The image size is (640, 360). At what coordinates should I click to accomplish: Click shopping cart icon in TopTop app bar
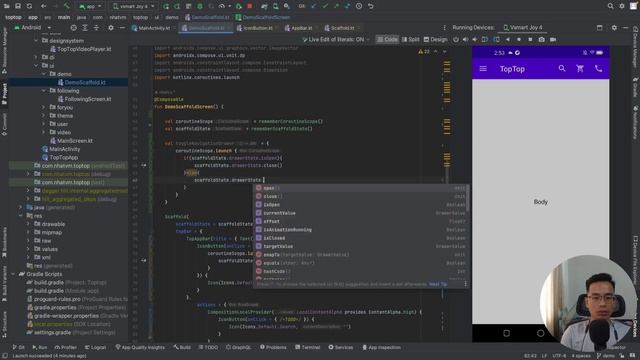pos(580,69)
